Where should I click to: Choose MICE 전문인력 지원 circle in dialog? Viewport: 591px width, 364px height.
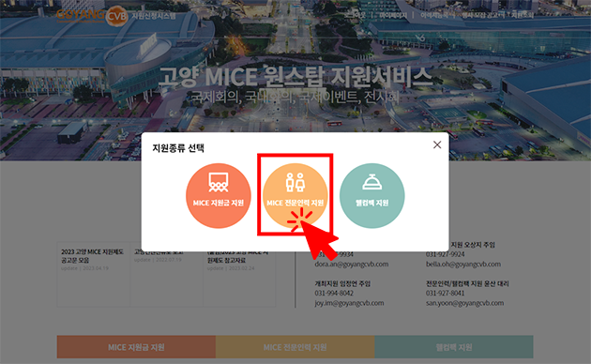pos(295,195)
